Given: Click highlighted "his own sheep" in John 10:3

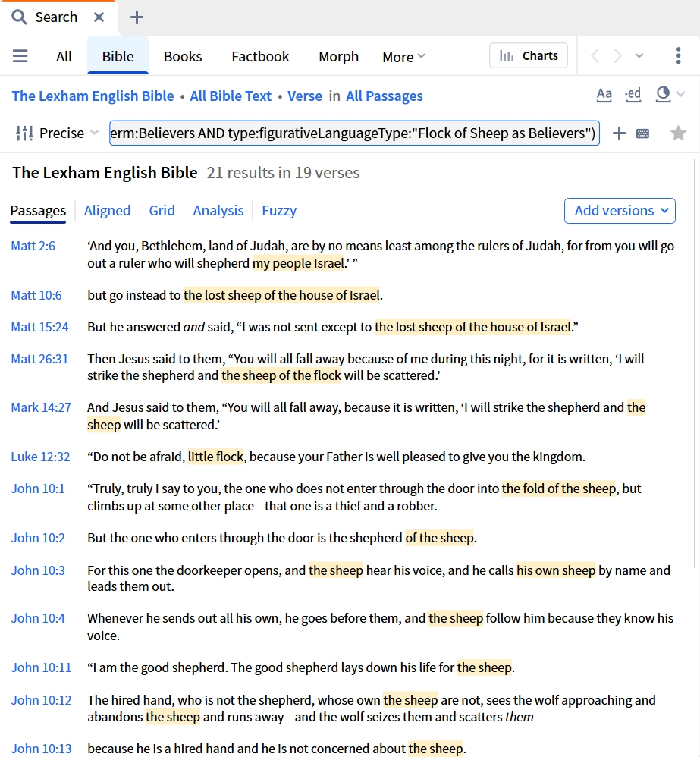Looking at the screenshot, I should [556, 570].
